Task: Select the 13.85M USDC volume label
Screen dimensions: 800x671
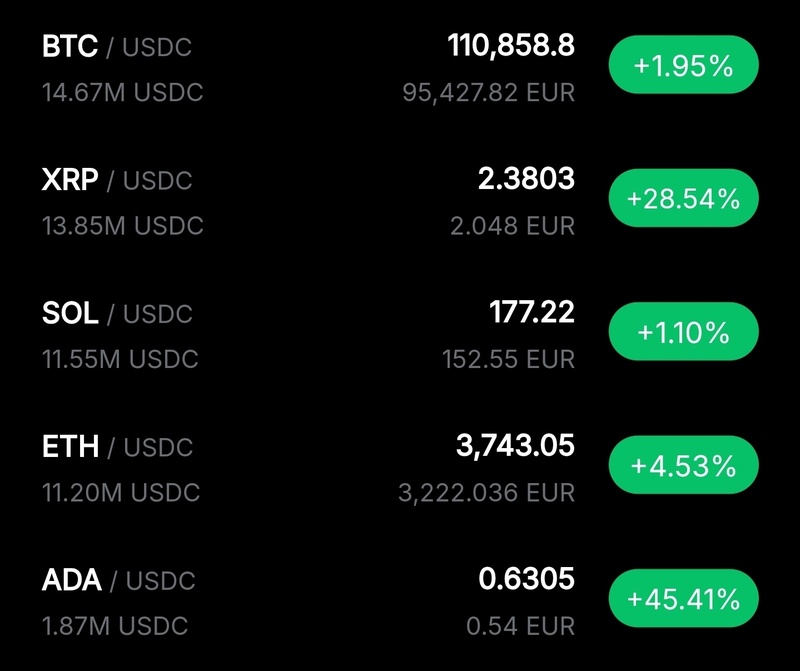Action: 123,226
